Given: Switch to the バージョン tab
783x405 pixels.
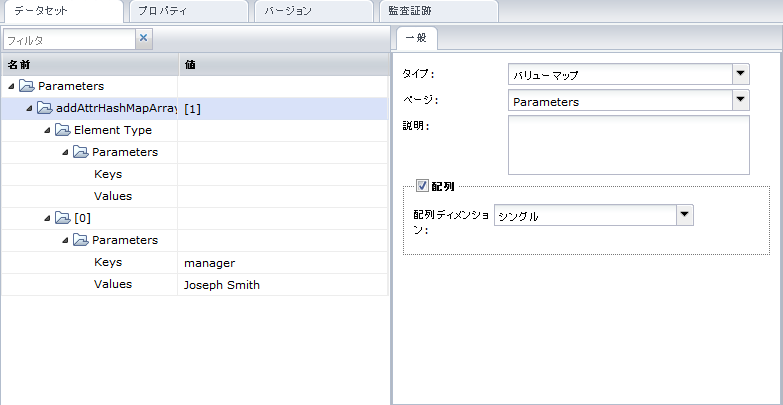Looking at the screenshot, I should click(313, 11).
